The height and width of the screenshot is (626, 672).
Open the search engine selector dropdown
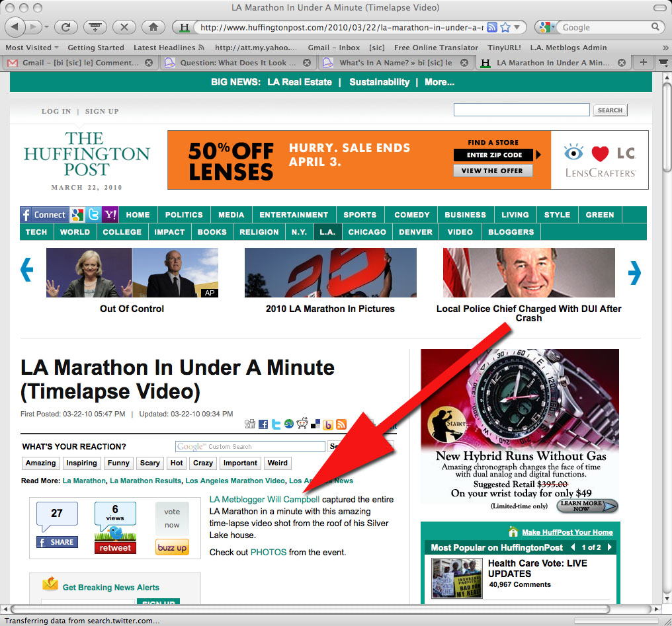click(547, 27)
